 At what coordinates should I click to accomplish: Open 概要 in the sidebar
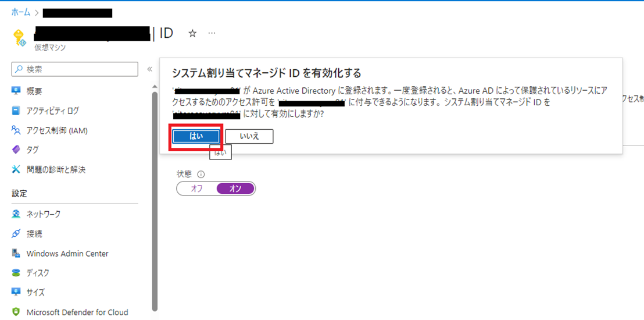[34, 91]
